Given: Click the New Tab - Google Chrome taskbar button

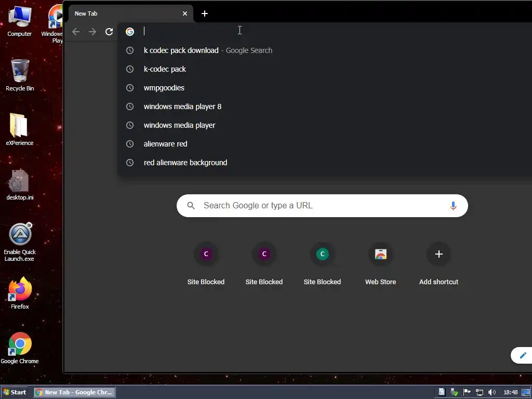Looking at the screenshot, I should tap(75, 392).
